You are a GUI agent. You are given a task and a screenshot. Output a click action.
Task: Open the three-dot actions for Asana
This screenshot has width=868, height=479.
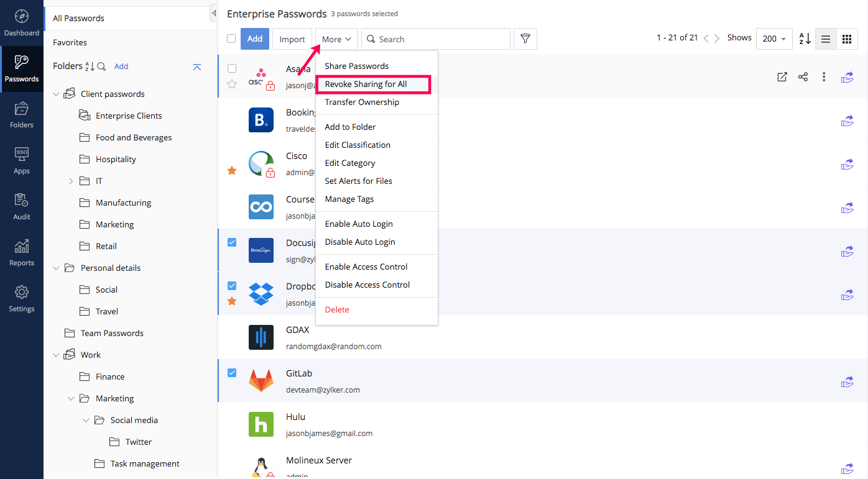click(x=824, y=77)
